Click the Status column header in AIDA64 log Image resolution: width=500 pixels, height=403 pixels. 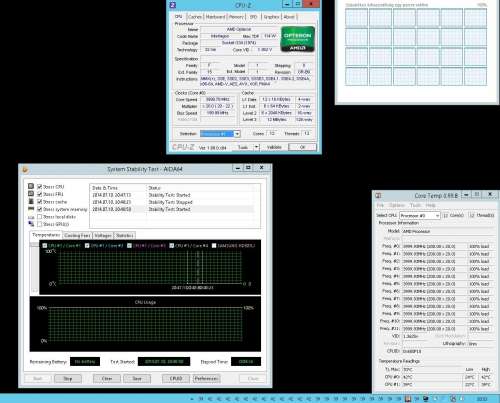[203, 188]
